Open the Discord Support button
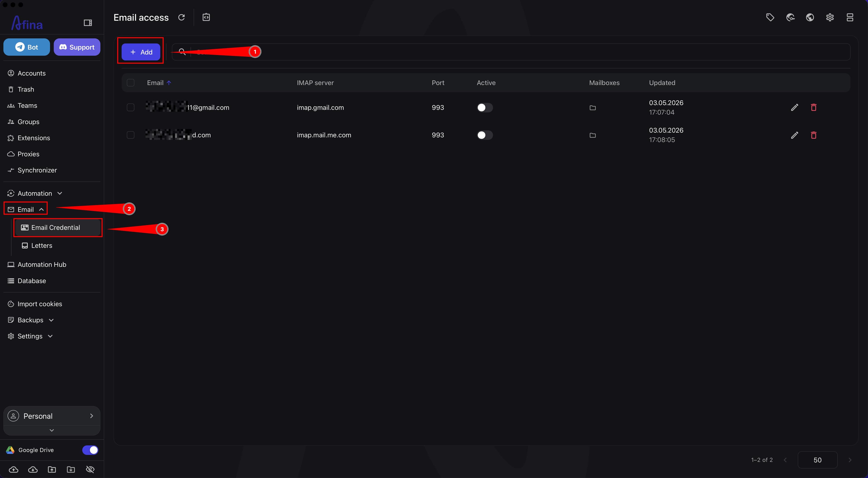The height and width of the screenshot is (478, 868). click(x=77, y=47)
